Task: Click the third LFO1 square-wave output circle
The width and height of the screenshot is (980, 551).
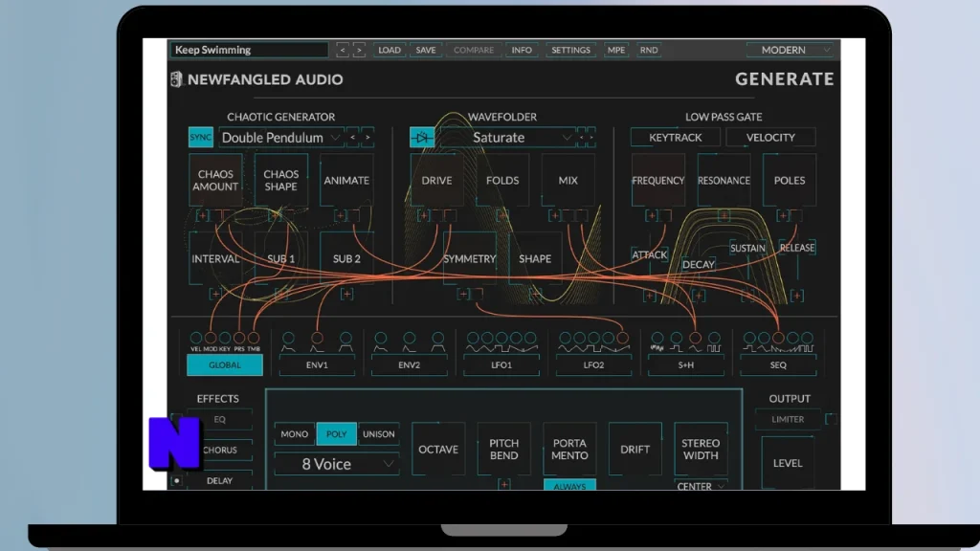Action: tap(501, 338)
